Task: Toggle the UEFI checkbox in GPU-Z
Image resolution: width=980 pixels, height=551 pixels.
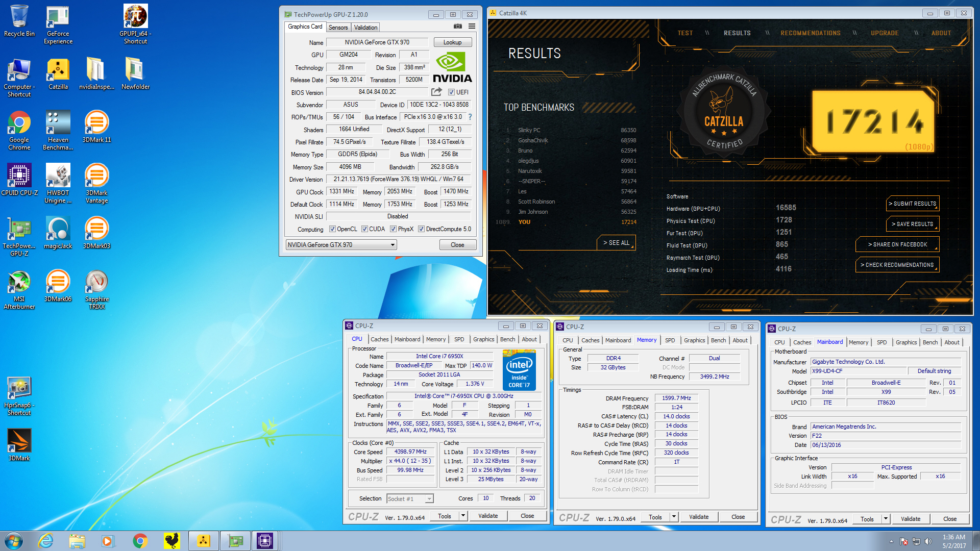Action: click(x=451, y=92)
